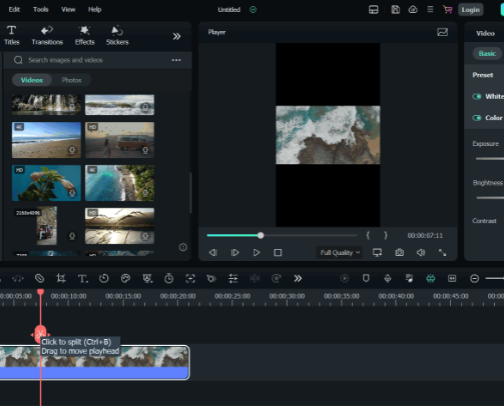Open search options three-dot menu
The height and width of the screenshot is (406, 504).
(x=176, y=60)
